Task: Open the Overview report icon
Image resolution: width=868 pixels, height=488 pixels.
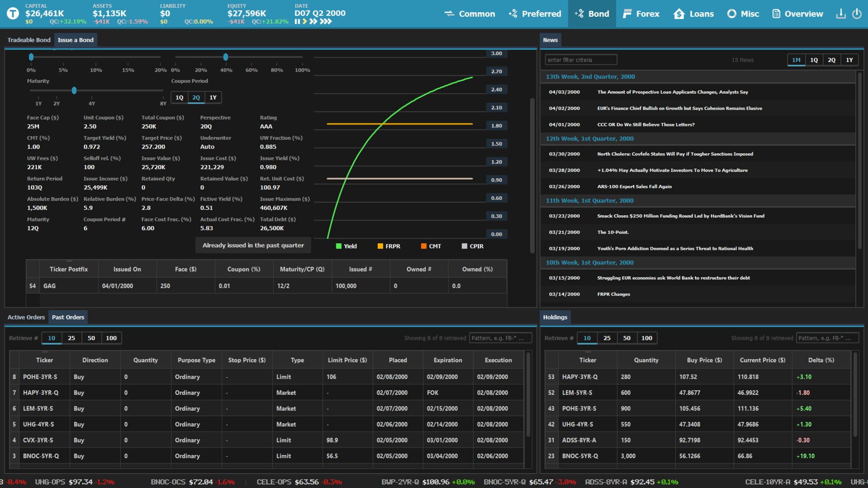Action: coord(775,14)
